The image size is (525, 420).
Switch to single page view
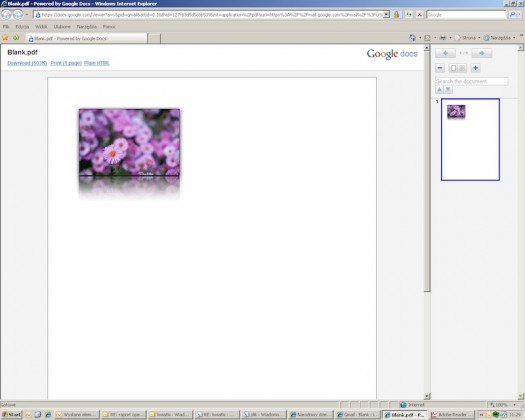tap(453, 68)
